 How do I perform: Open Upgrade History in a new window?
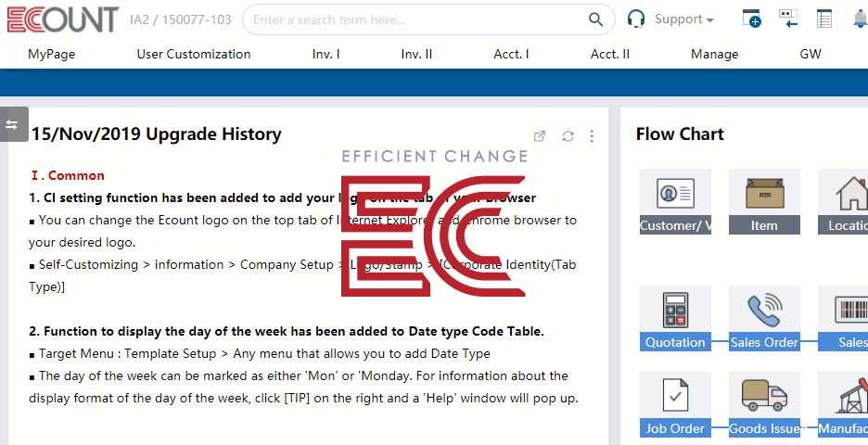(540, 136)
